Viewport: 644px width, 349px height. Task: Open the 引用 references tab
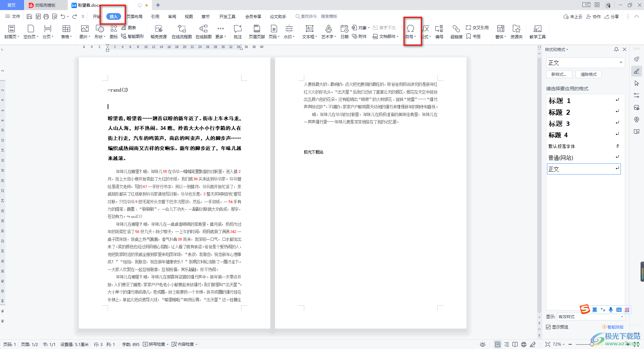(x=155, y=16)
